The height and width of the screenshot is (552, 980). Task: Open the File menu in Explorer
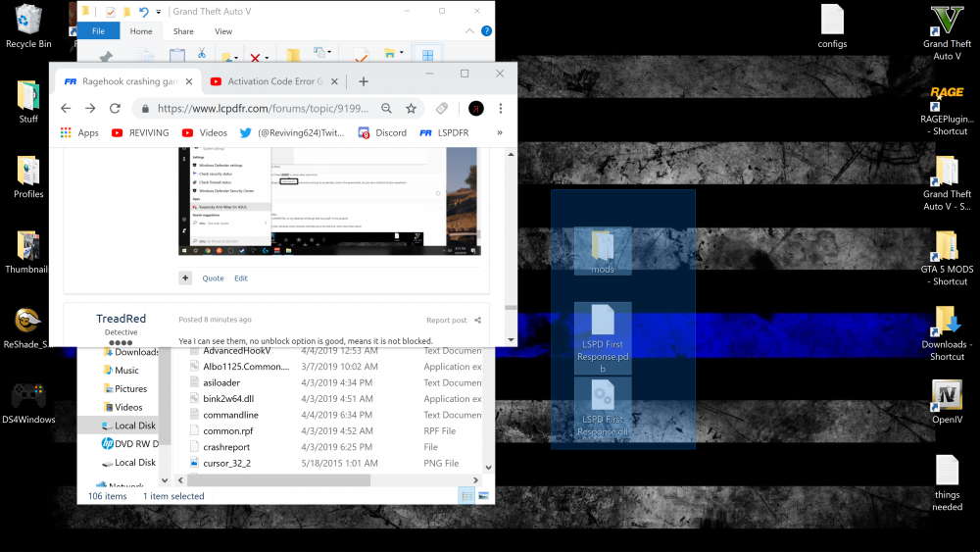tap(98, 30)
